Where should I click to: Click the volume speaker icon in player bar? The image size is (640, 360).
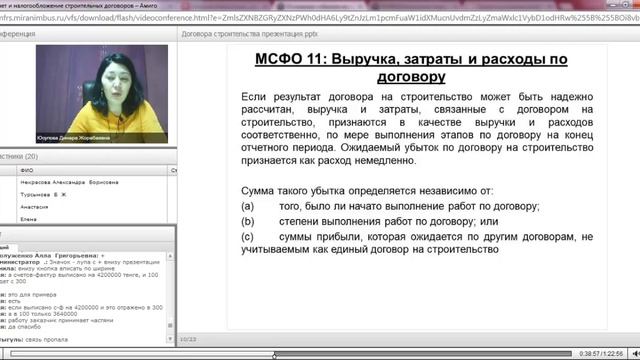[636, 353]
